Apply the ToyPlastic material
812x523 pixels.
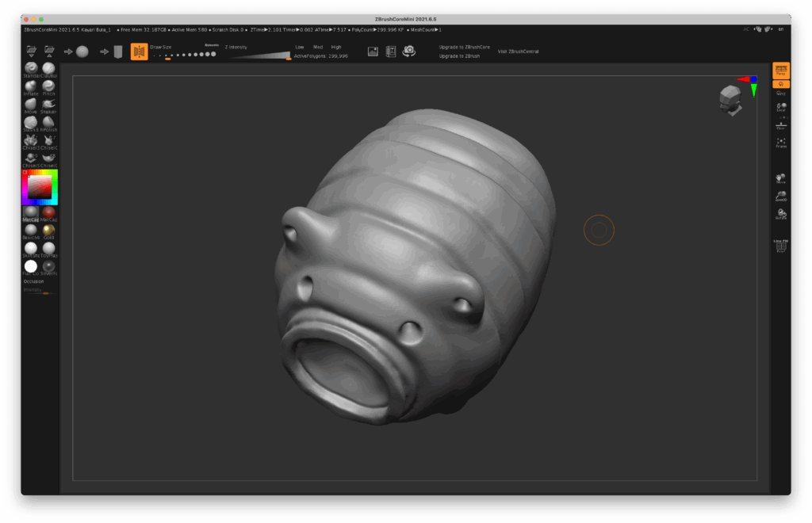coord(48,250)
